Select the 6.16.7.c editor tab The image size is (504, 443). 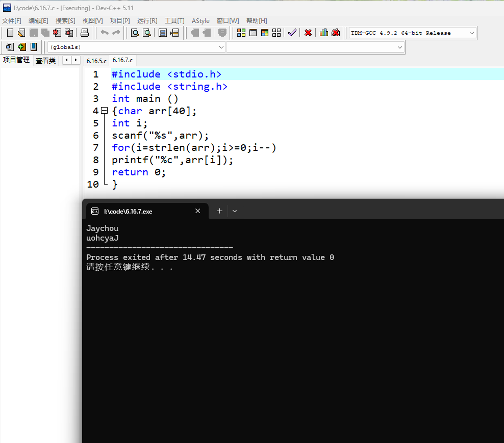pos(122,60)
